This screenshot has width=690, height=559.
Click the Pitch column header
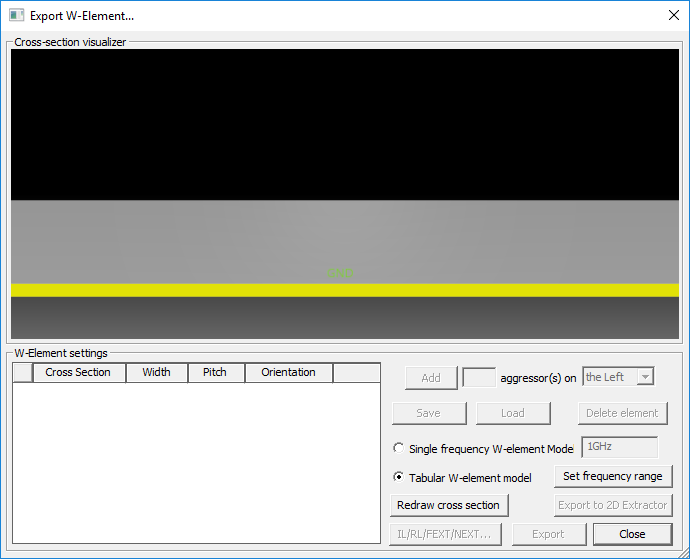click(216, 372)
